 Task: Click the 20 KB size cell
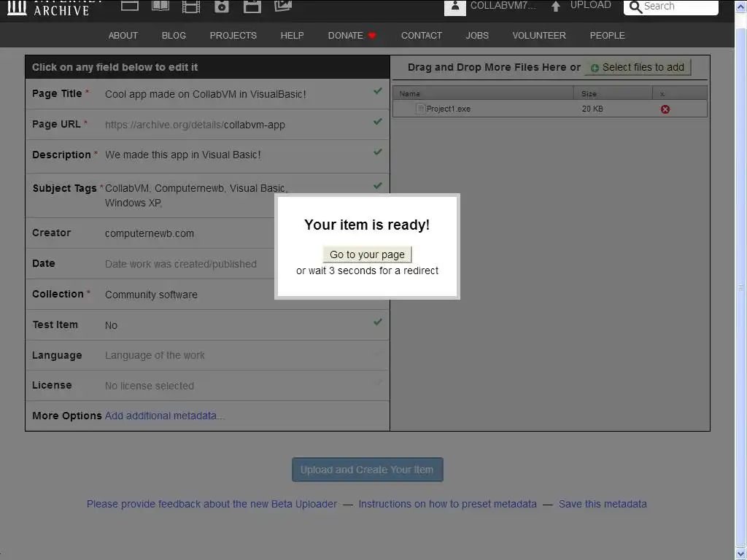(x=592, y=109)
